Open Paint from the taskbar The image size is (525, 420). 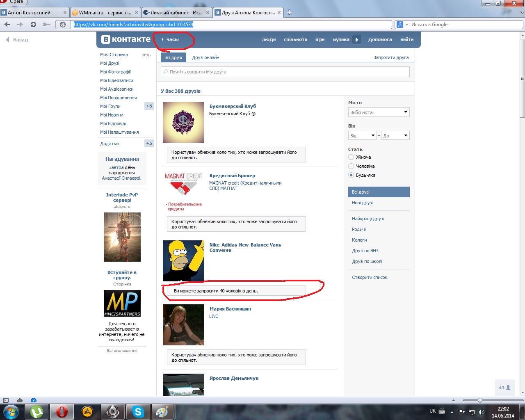point(163,411)
